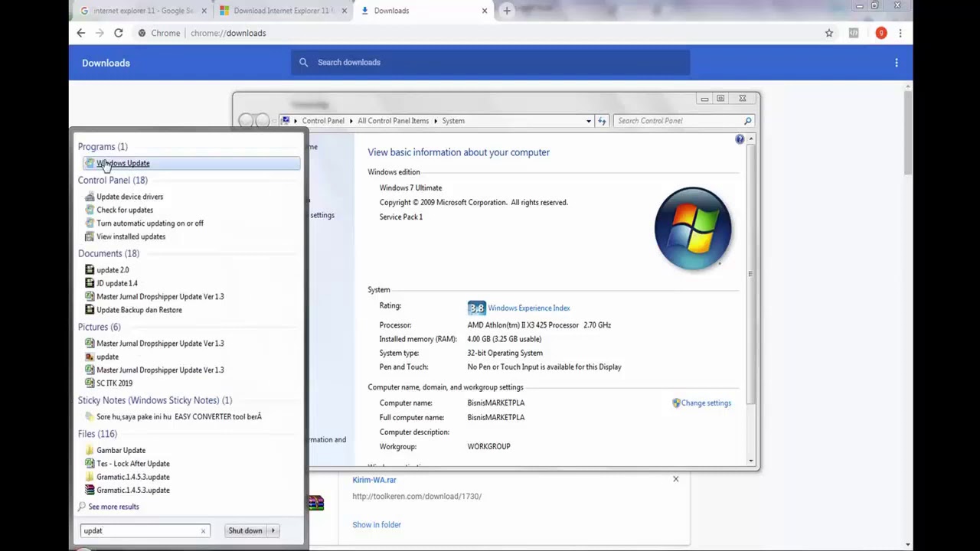Select Turn automatic updating on or off
980x551 pixels.
click(150, 223)
